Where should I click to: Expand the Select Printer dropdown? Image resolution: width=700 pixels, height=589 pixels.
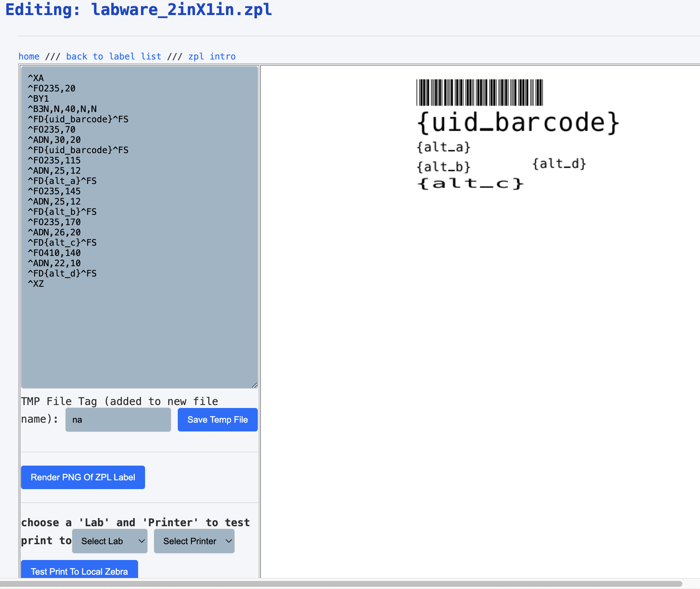coord(194,541)
